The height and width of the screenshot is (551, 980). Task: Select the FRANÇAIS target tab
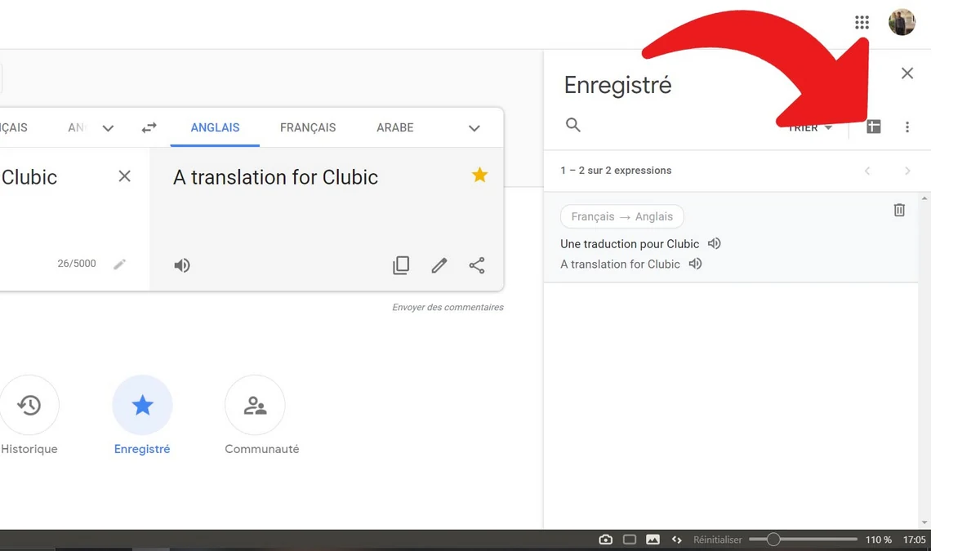(308, 127)
